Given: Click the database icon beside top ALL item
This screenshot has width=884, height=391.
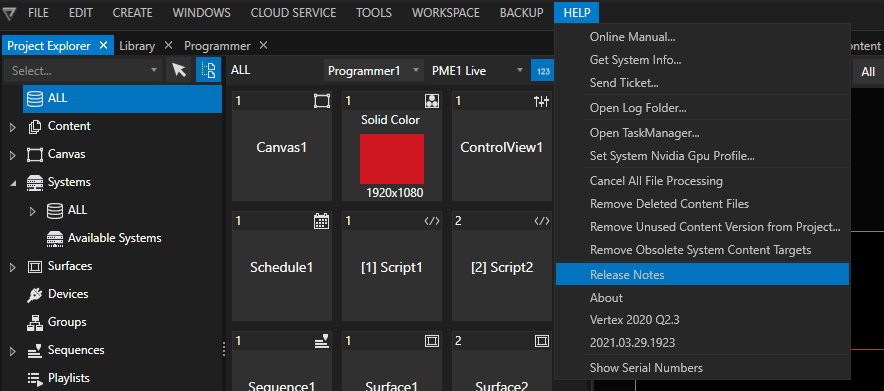Looking at the screenshot, I should pos(35,98).
